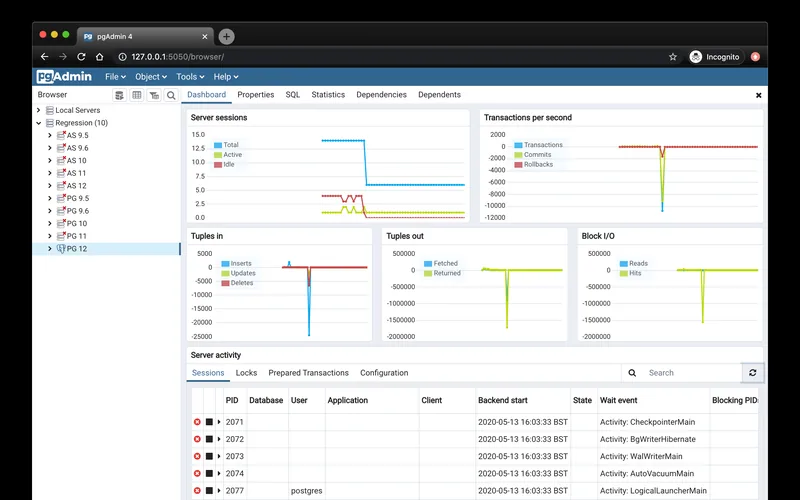Terminate session with PID 2071
This screenshot has height=500, width=800.
[x=197, y=422]
